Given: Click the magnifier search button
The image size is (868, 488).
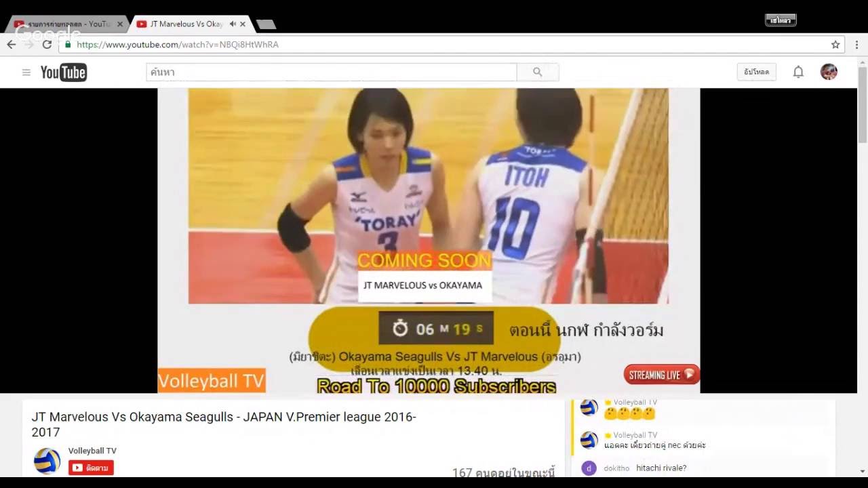Looking at the screenshot, I should (538, 72).
